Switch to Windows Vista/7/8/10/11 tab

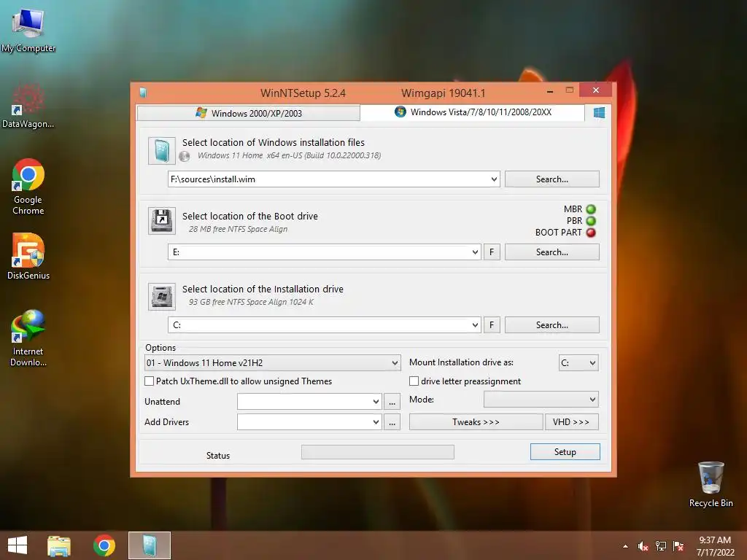(472, 112)
